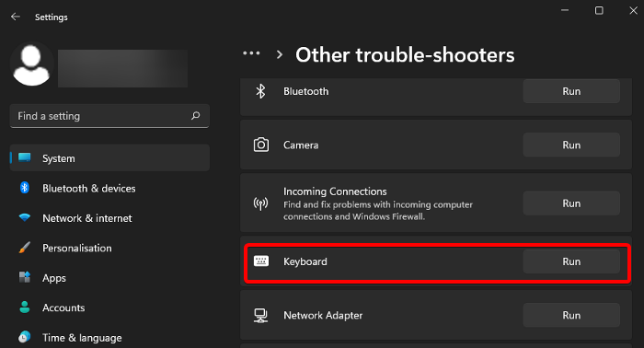Run the Keyboard trouble-shooter
Image resolution: width=644 pixels, height=348 pixels.
[x=571, y=261]
